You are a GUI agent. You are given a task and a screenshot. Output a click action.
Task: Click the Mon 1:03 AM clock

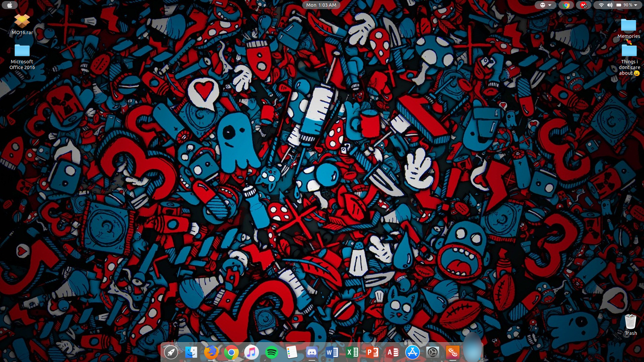(x=321, y=5)
